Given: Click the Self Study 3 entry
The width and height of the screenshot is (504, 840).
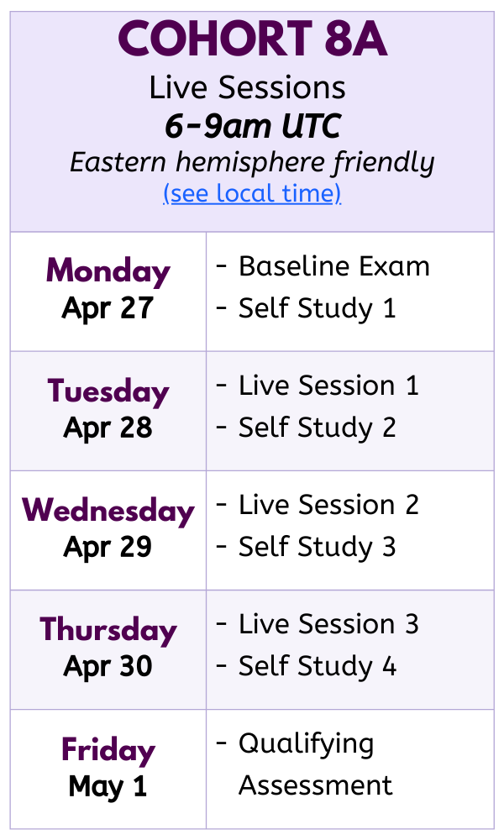Looking at the screenshot, I should click(x=317, y=547).
